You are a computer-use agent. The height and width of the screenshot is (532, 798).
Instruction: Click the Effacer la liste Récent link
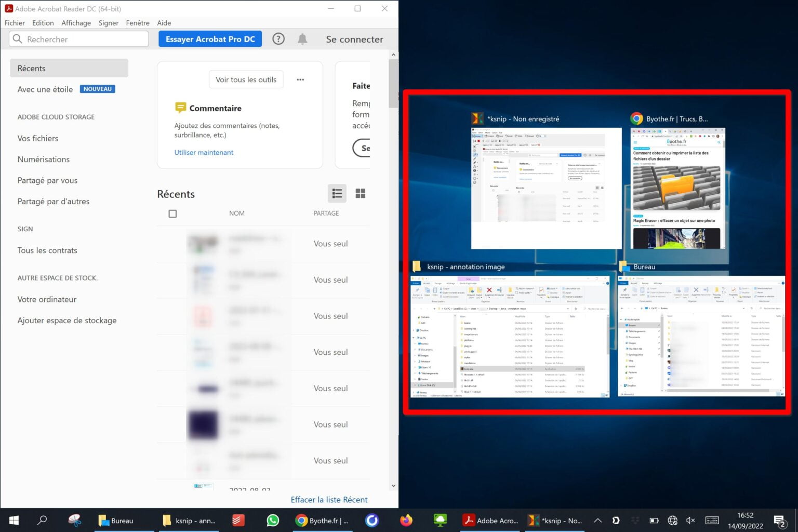coord(329,499)
